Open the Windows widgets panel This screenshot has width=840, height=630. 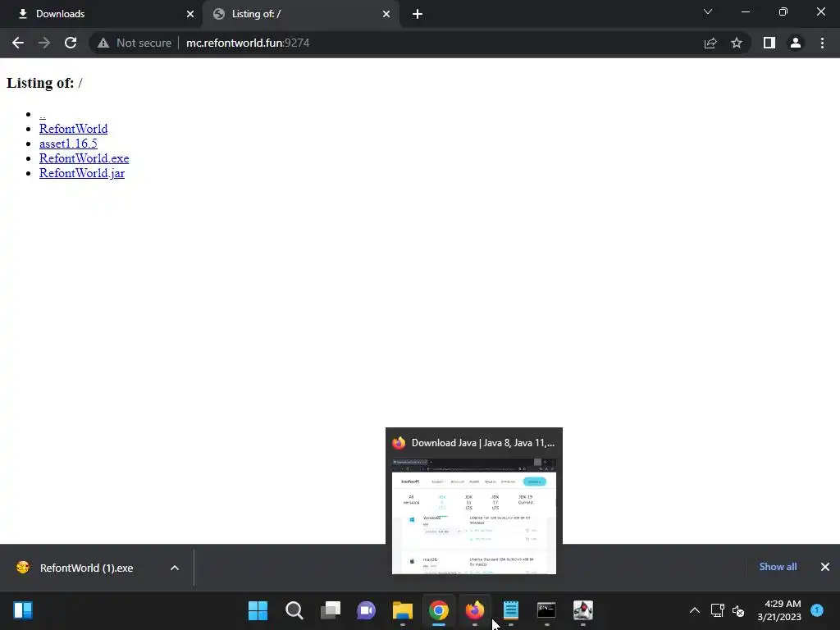(x=23, y=610)
